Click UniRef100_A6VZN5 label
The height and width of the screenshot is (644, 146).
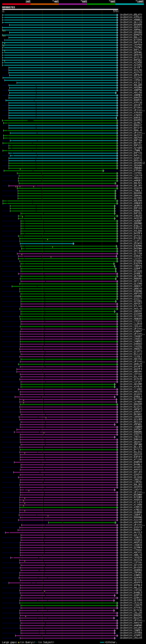tap(131, 384)
